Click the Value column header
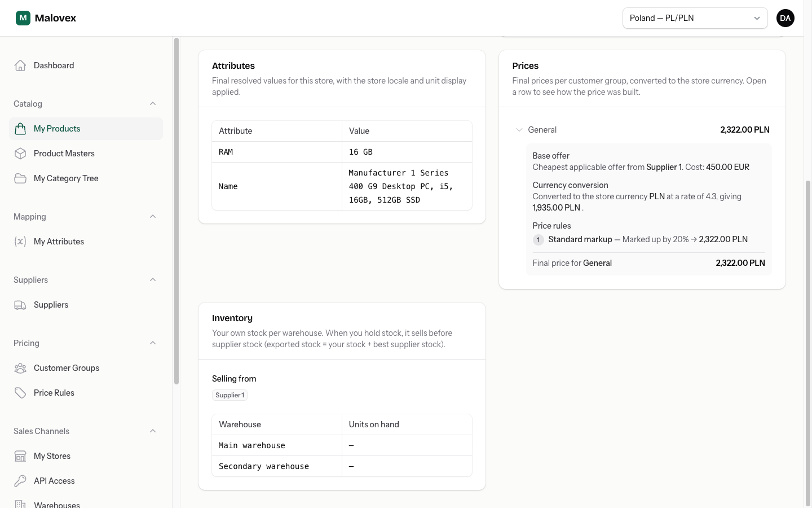The height and width of the screenshot is (508, 812). pyautogui.click(x=407, y=131)
